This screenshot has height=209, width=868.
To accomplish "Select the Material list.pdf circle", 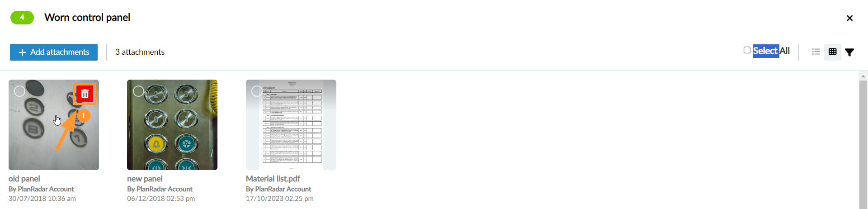I will (x=257, y=91).
